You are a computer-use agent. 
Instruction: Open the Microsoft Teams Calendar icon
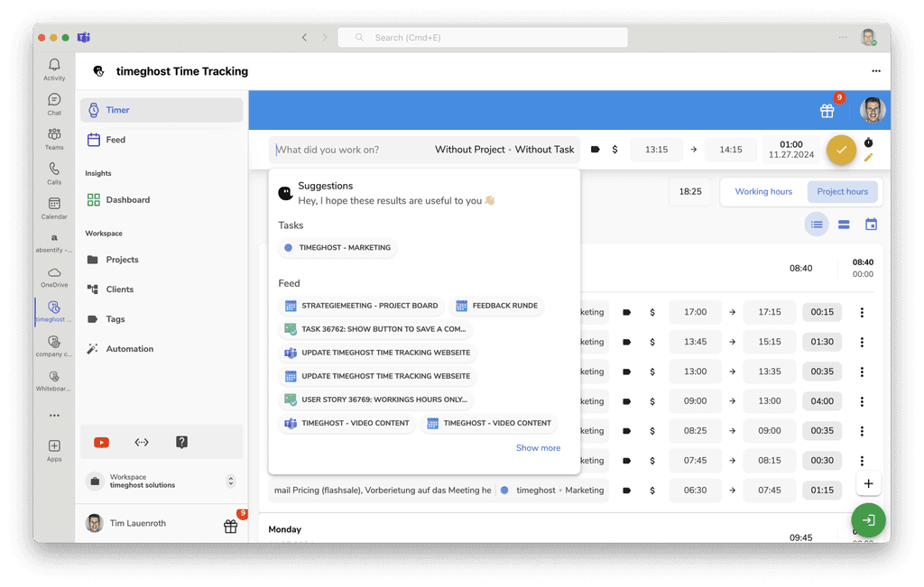pyautogui.click(x=54, y=206)
